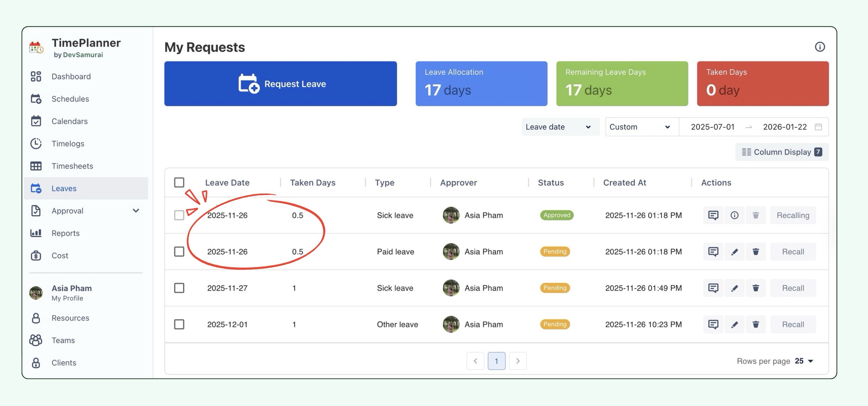
Task: Go to Timesheets in the sidebar
Action: pyautogui.click(x=72, y=166)
